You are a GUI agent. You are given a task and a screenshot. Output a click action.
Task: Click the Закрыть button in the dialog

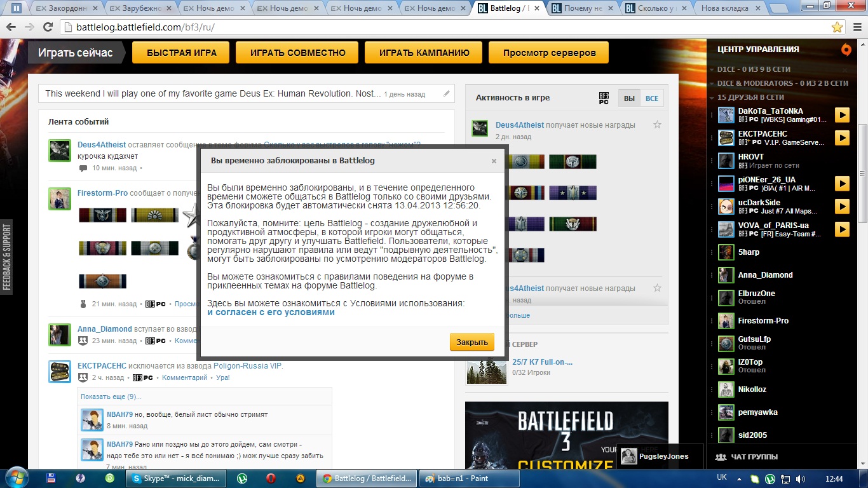[472, 342]
